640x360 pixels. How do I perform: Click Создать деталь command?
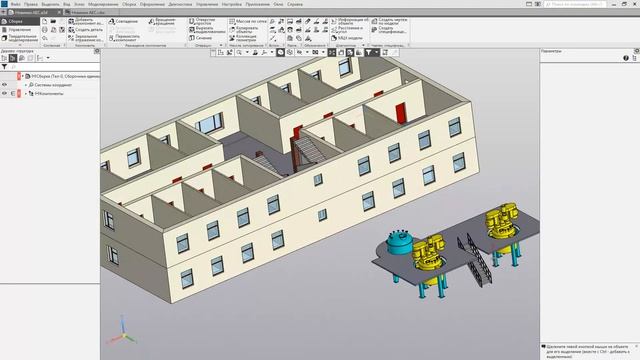86,30
